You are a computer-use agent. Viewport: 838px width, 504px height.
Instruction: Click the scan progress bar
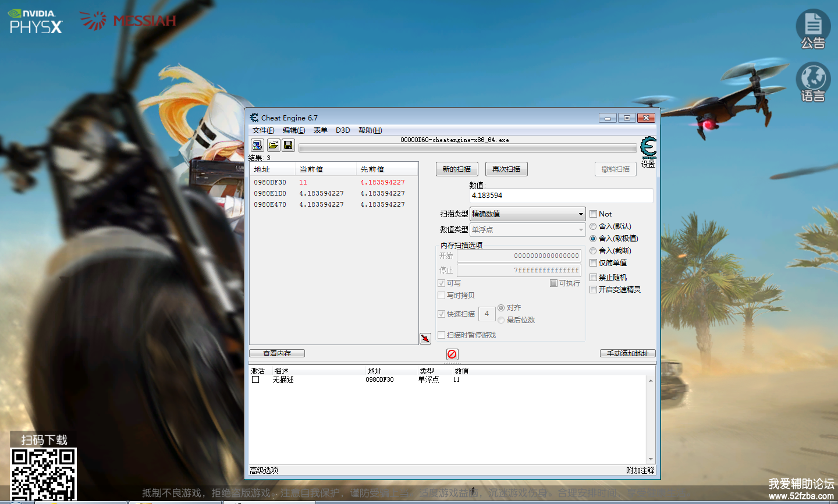[x=468, y=148]
